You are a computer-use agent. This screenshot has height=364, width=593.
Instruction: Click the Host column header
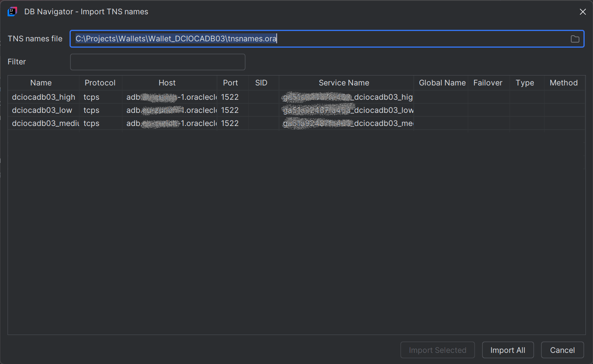coord(167,83)
